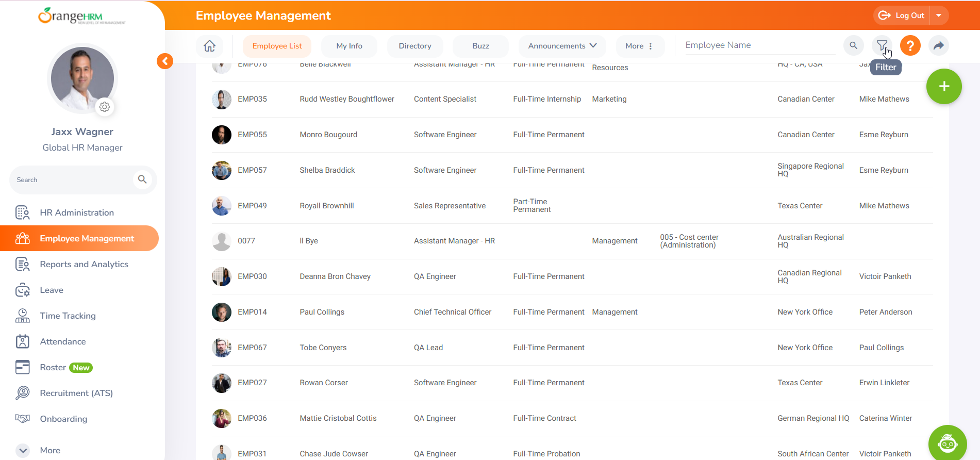
Task: Open employee Paul Collings row
Action: pyautogui.click(x=322, y=312)
